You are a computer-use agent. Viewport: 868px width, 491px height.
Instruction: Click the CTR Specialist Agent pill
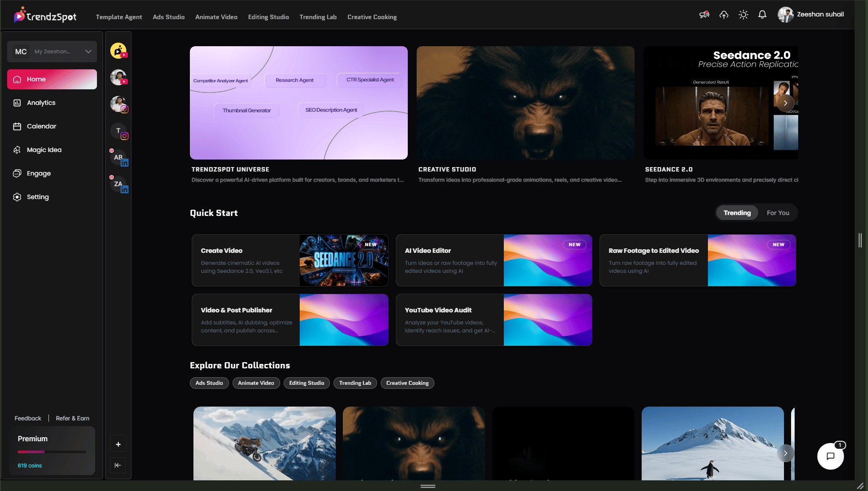pyautogui.click(x=370, y=80)
